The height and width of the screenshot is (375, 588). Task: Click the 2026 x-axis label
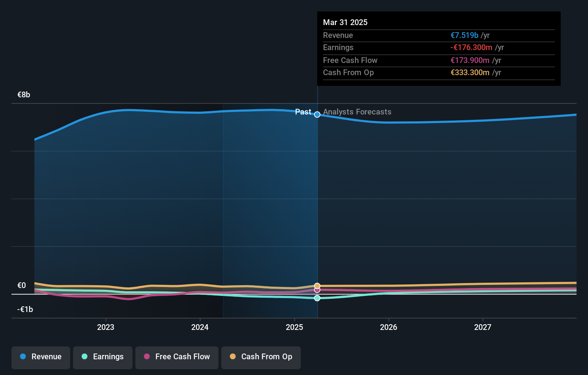389,327
